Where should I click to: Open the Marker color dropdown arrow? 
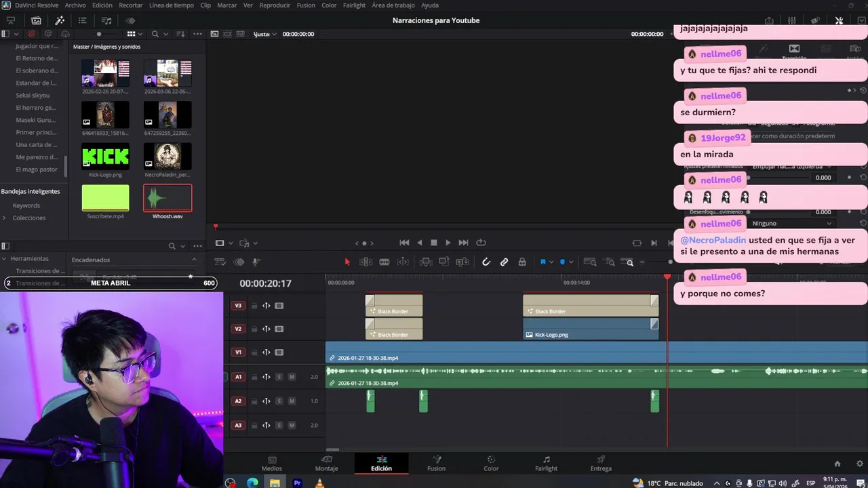[570, 262]
